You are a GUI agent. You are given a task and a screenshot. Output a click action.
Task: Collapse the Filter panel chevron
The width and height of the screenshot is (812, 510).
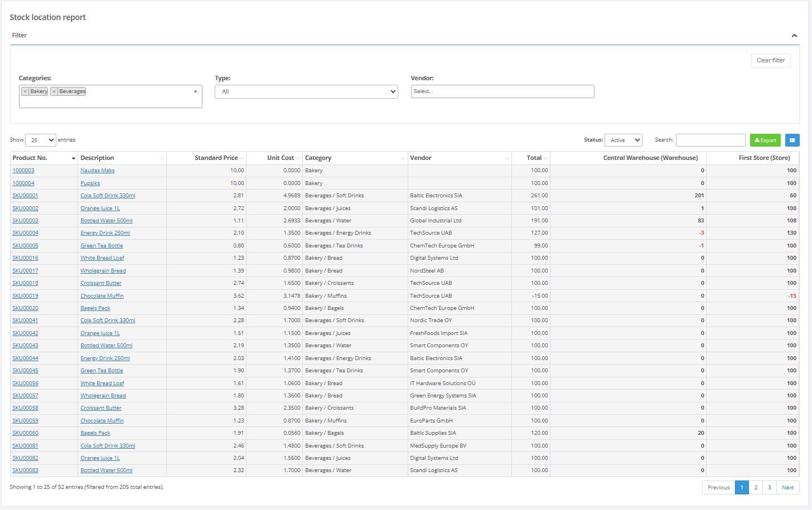(794, 36)
